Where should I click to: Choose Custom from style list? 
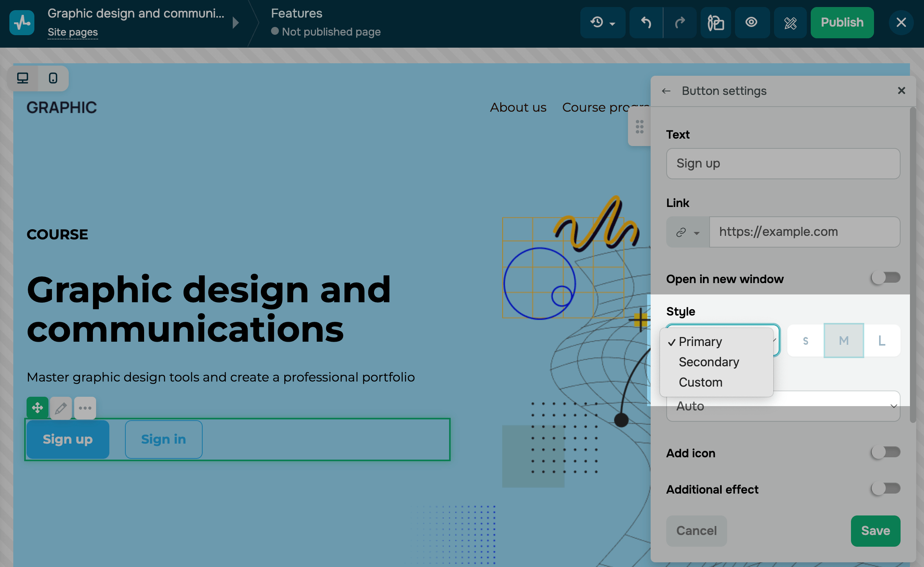(x=701, y=382)
